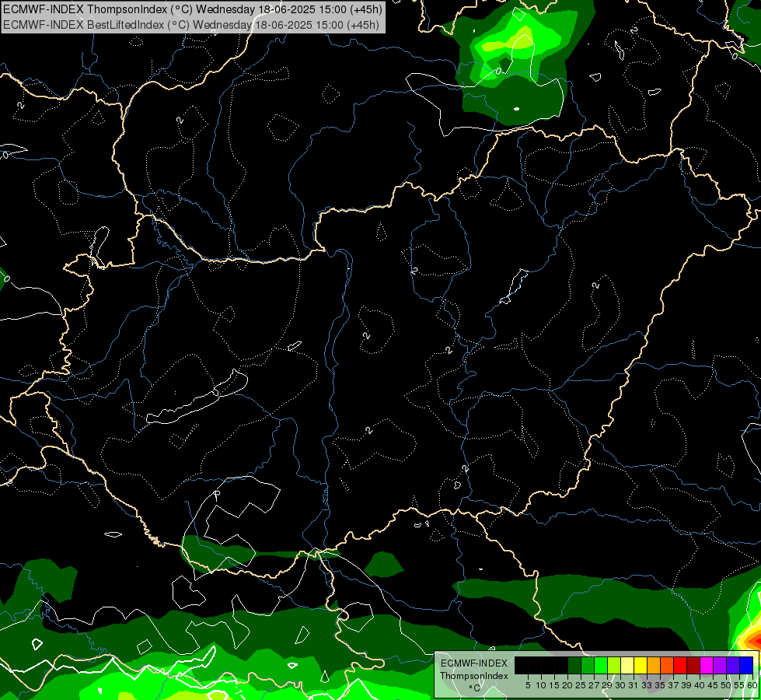Click the indigo 50–55 legend swatch
The image size is (761, 700).
pos(733,665)
